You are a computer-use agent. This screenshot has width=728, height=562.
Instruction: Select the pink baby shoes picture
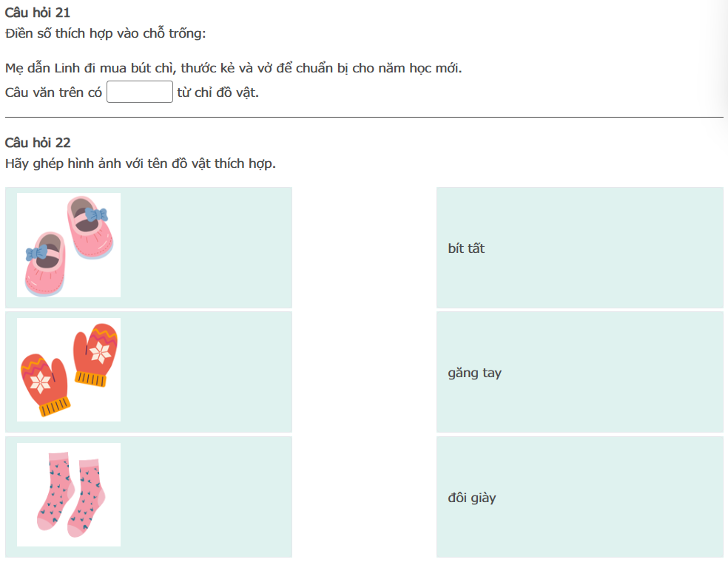pos(69,246)
